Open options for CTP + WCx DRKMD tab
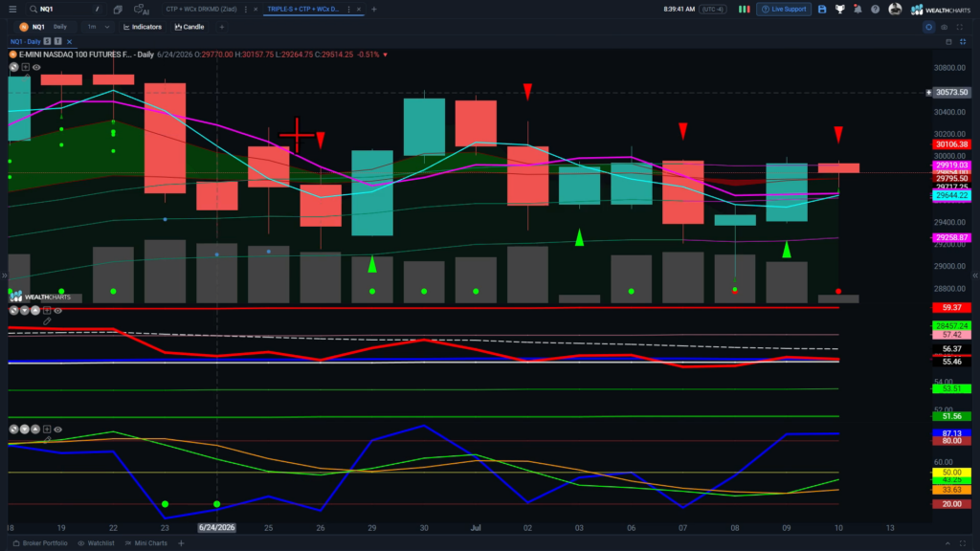980x551 pixels. [246, 10]
